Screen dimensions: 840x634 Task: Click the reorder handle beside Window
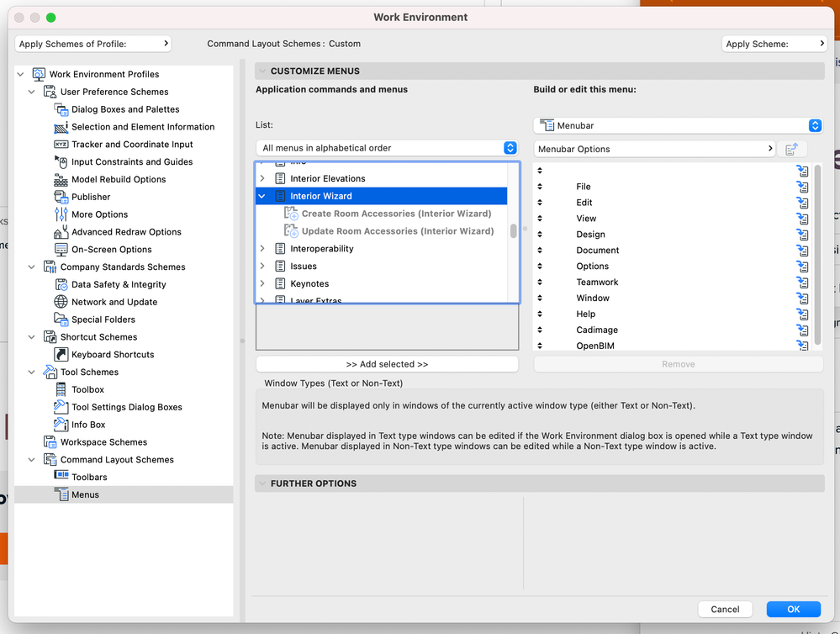[540, 298]
